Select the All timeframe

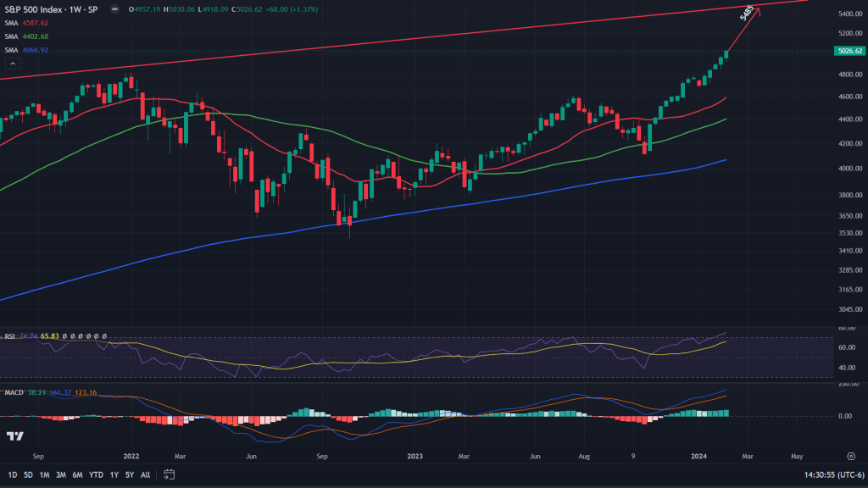click(x=146, y=474)
